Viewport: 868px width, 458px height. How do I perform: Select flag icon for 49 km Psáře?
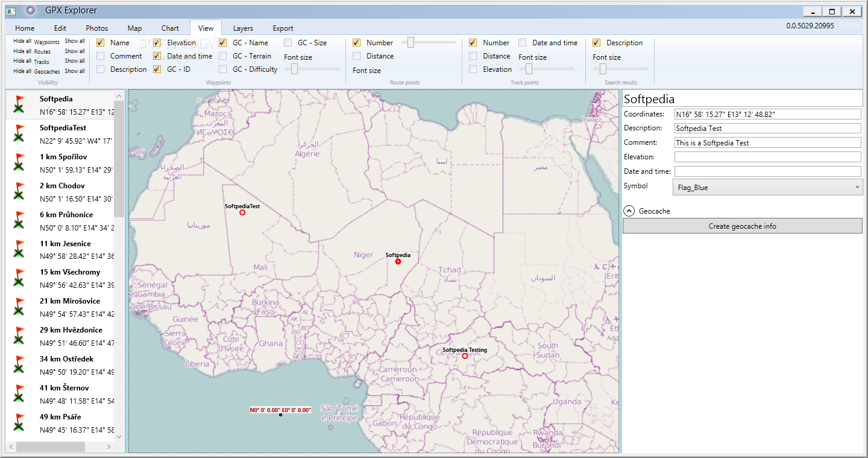20,423
